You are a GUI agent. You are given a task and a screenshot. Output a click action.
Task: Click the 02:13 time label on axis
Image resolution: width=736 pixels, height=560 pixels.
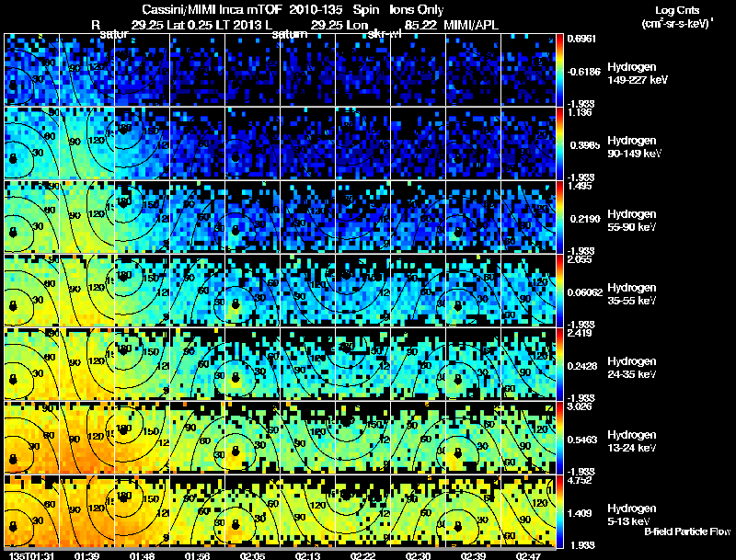point(307,555)
